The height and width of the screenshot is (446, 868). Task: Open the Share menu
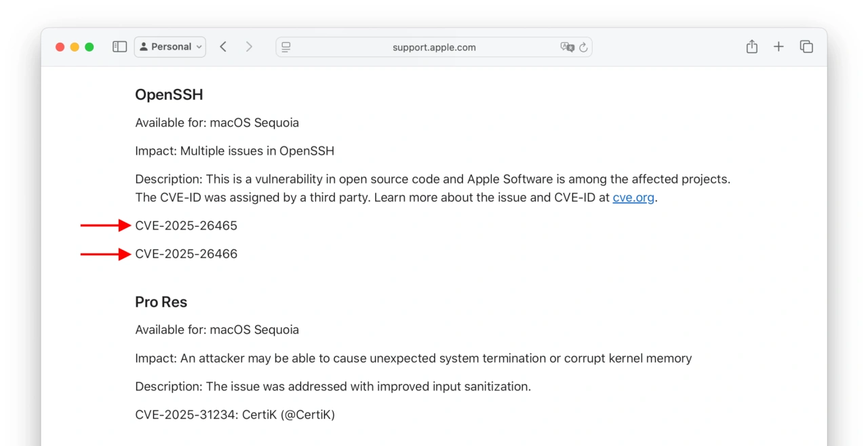[751, 47]
